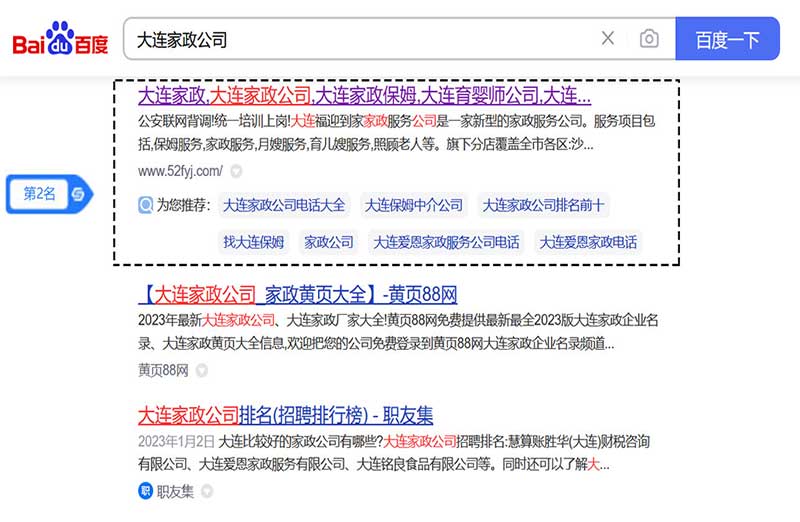Viewport: 800px width, 522px height.
Task: Select the 大连爱恩家政服务公司电话 suggestion
Action: 446,242
